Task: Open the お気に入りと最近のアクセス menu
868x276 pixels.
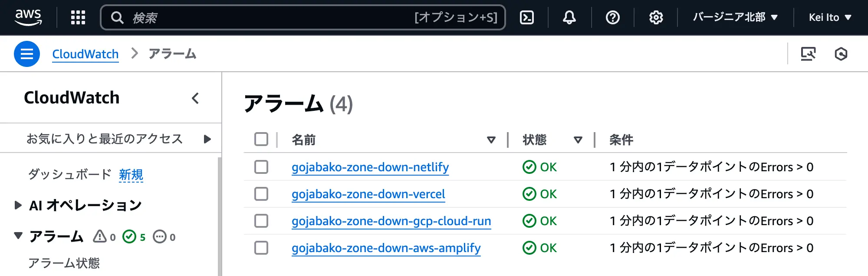Action: point(105,139)
